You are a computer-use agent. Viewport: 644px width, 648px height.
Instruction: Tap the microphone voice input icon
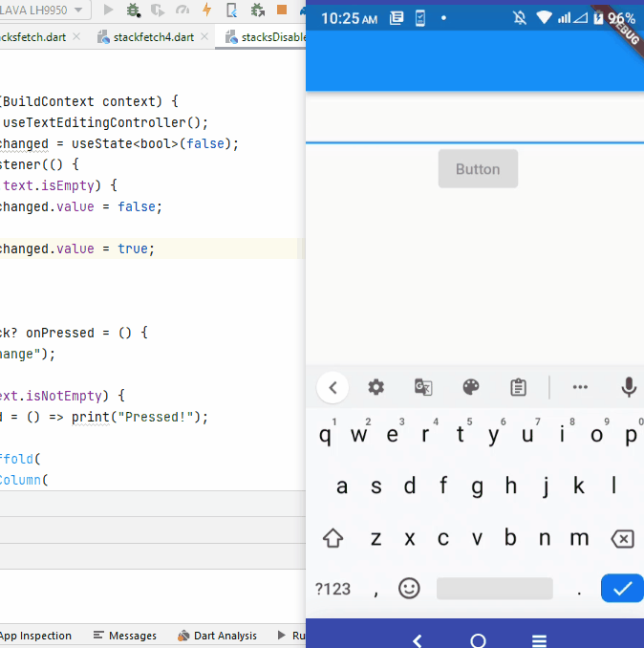coord(629,387)
